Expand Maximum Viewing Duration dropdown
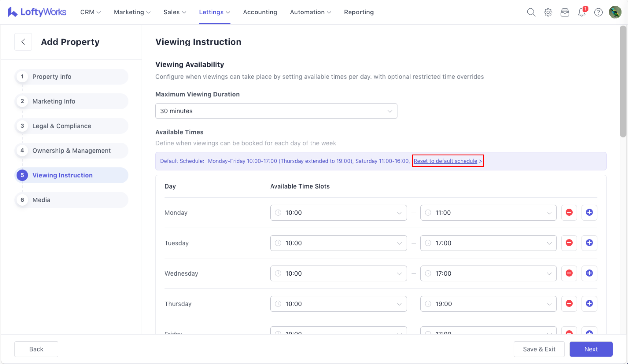Screen dimensions: 628x364 276,111
